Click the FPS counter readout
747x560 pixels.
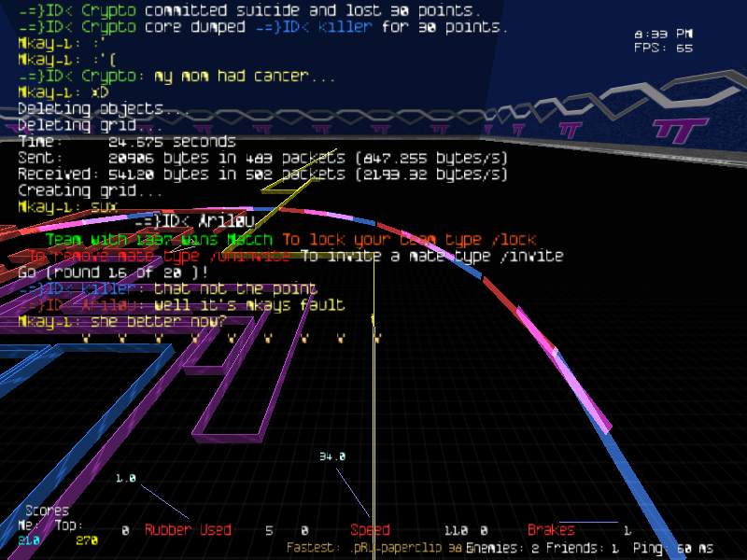click(x=664, y=48)
